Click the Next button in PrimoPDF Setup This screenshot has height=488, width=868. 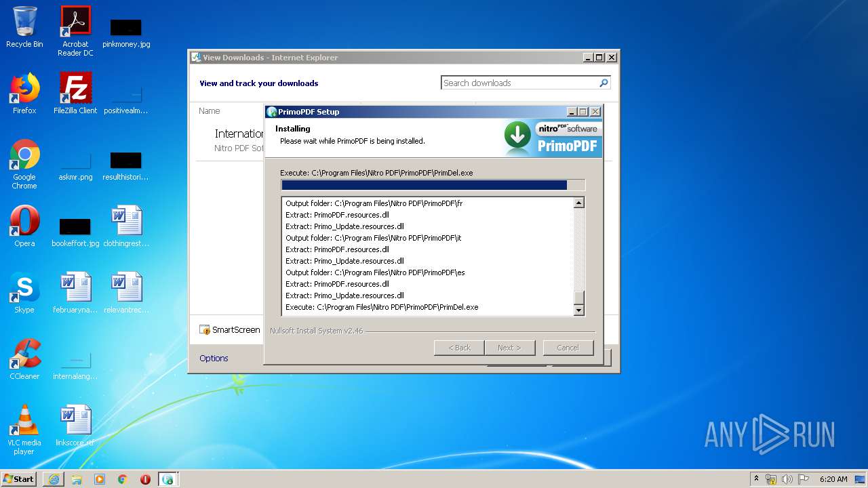coord(510,348)
